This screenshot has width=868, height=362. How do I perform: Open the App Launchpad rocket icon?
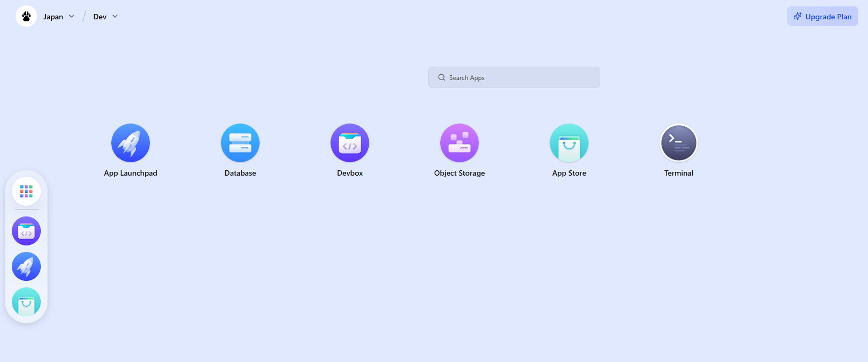pyautogui.click(x=131, y=143)
